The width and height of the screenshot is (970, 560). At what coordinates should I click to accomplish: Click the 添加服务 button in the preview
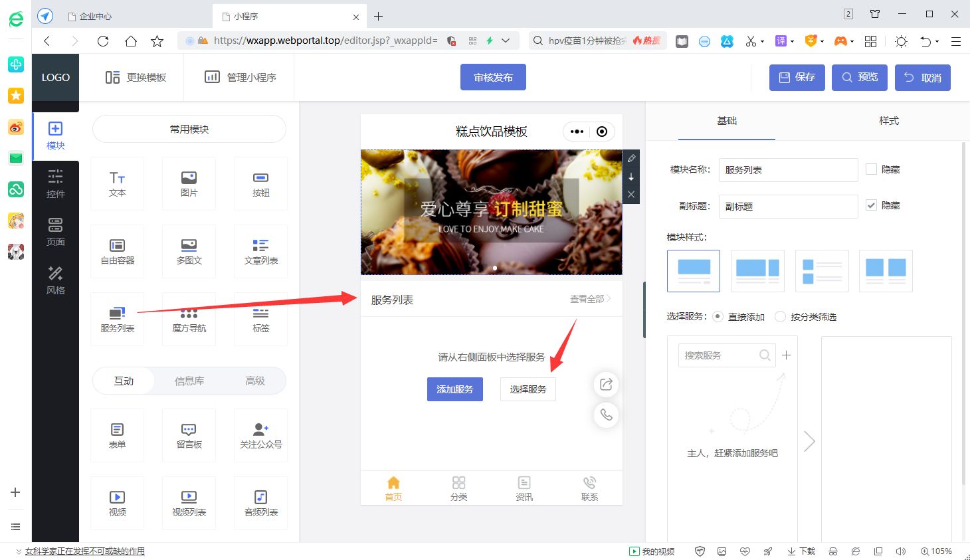pos(454,389)
